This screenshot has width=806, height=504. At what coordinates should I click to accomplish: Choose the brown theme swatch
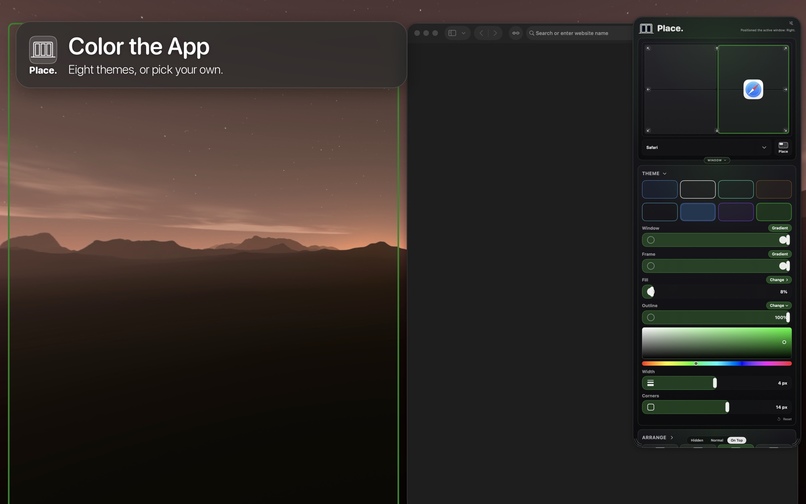coord(774,189)
